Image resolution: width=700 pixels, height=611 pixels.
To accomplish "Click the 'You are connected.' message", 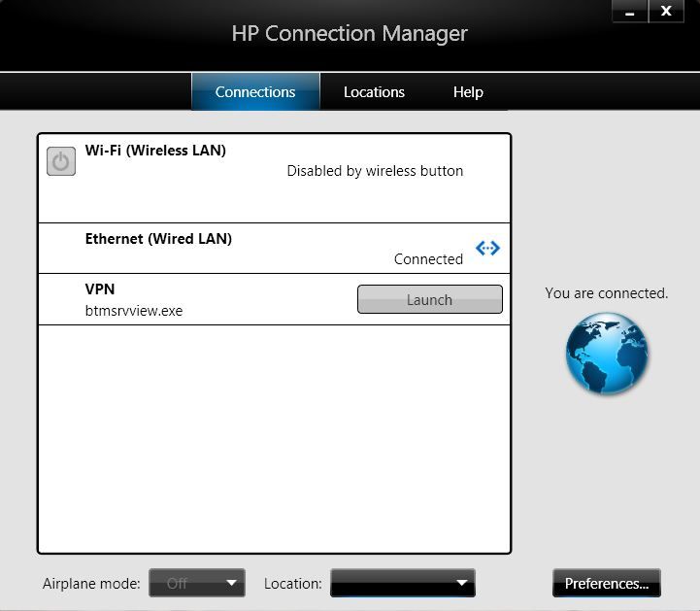I will coord(606,293).
